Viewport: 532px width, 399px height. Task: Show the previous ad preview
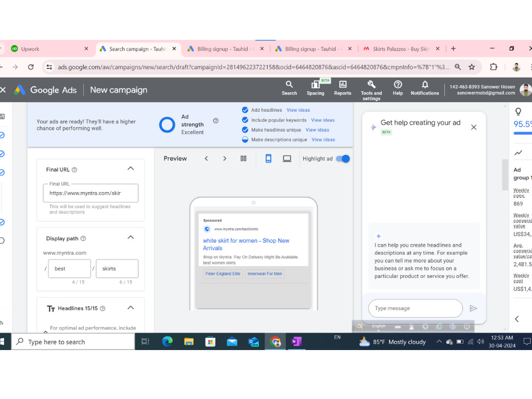coord(206,159)
